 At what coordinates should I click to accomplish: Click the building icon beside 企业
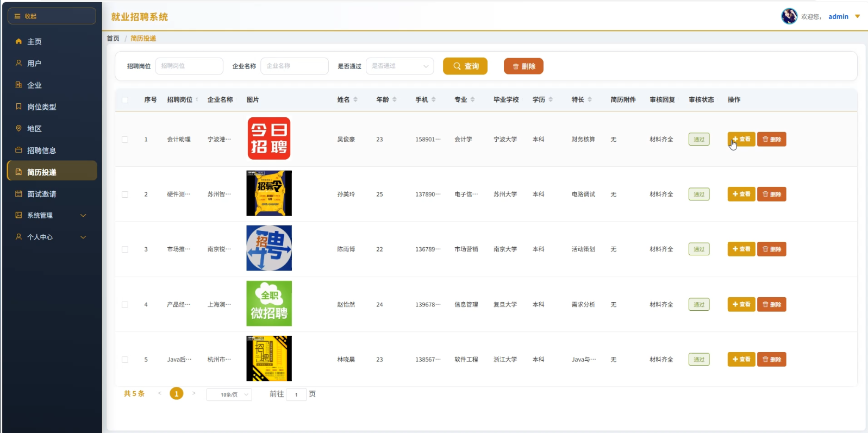(18, 85)
